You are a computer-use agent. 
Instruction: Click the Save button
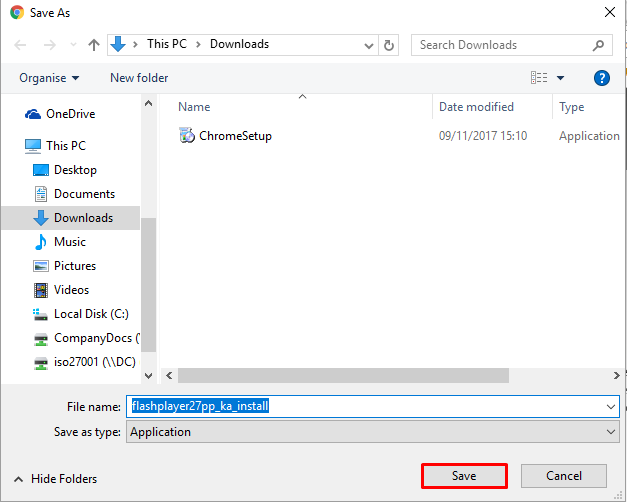coord(464,476)
